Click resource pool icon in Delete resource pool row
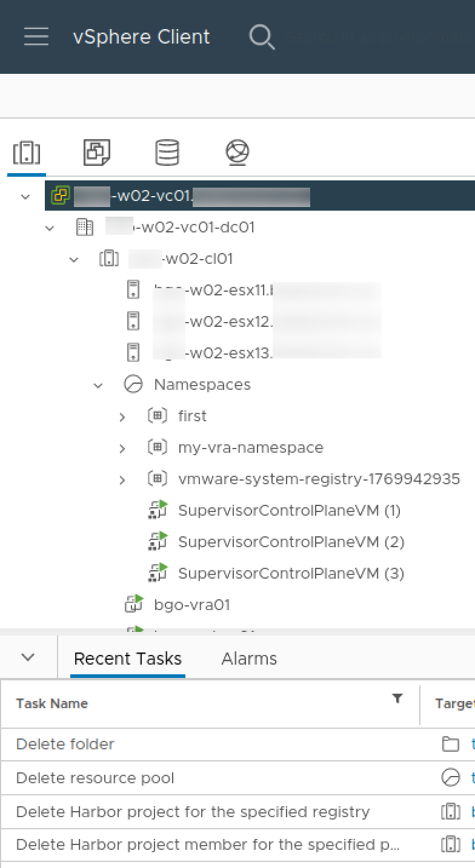The image size is (475, 868). pyautogui.click(x=451, y=778)
